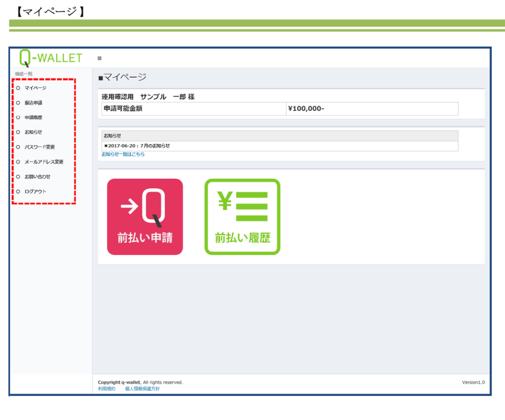Open the 利用規約 footer link
Image resolution: width=505 pixels, height=420 pixels.
[x=107, y=389]
